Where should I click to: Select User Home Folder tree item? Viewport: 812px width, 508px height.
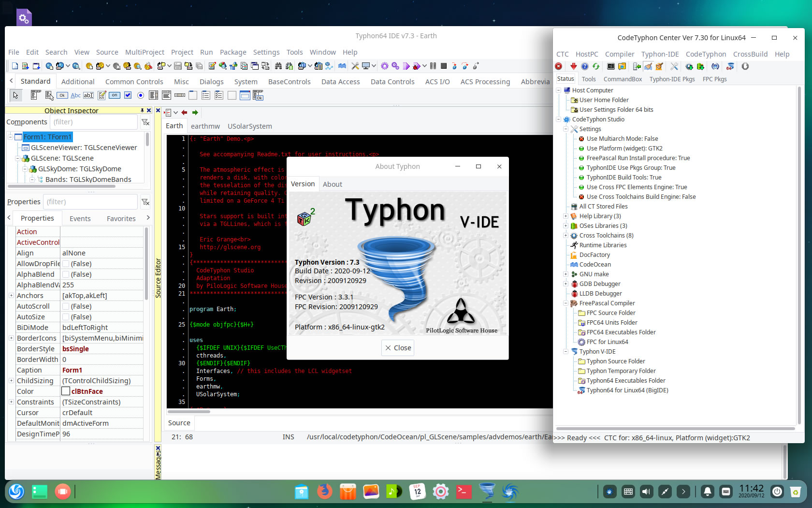(604, 100)
